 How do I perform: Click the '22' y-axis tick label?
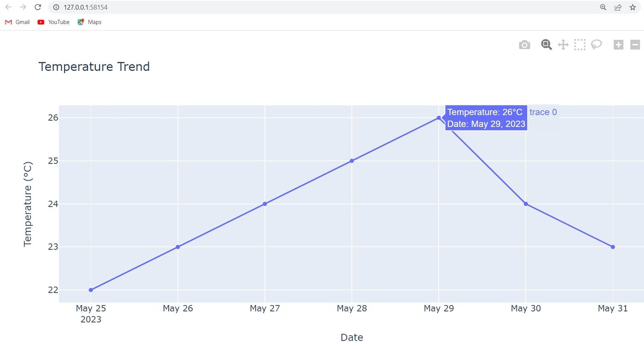pyautogui.click(x=53, y=290)
